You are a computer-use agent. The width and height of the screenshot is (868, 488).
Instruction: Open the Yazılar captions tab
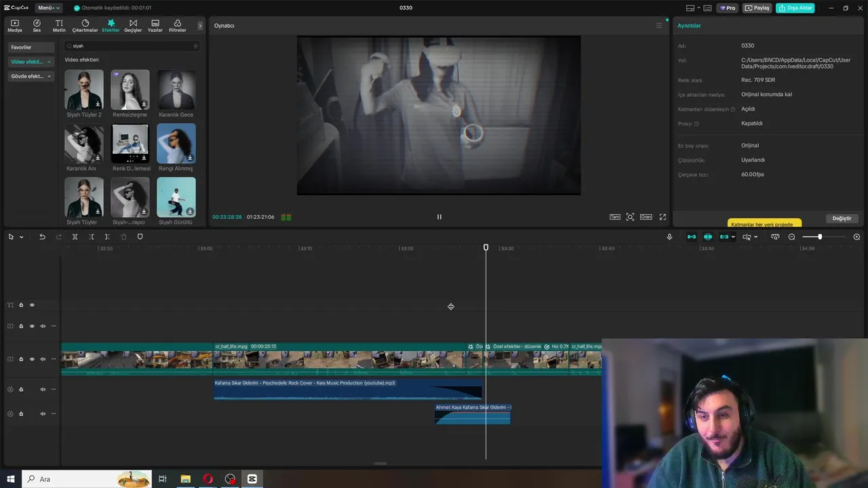[155, 26]
